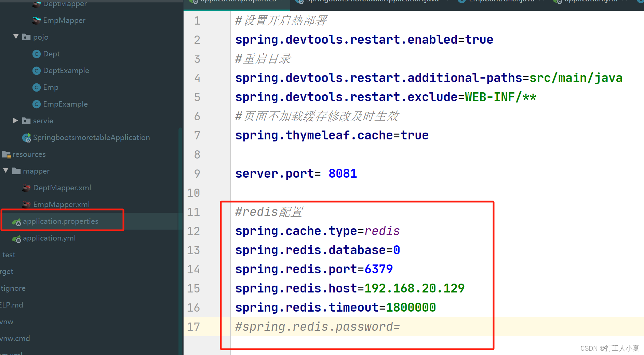Collapse the pojo package node
This screenshot has height=355, width=644.
[15, 37]
